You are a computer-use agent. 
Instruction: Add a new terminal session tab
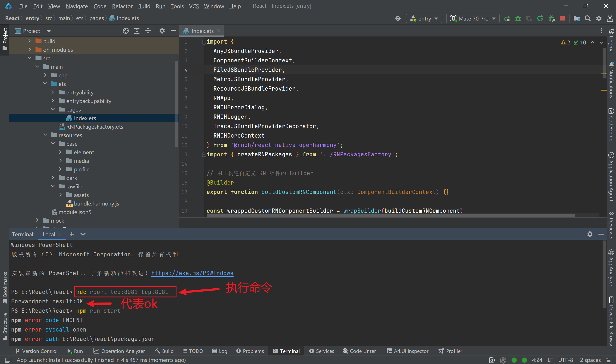click(x=72, y=234)
